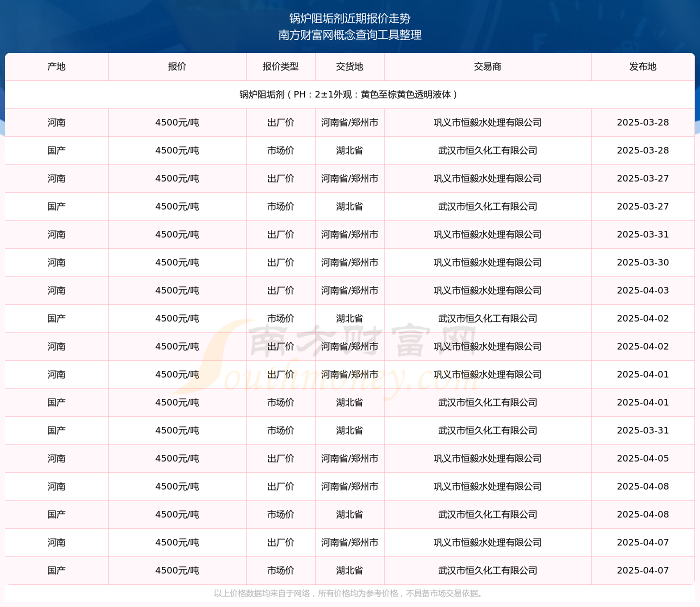Viewport: 700px width, 607px height.
Task: Click date 2025-03-31 in the 河南 row
Action: [643, 234]
